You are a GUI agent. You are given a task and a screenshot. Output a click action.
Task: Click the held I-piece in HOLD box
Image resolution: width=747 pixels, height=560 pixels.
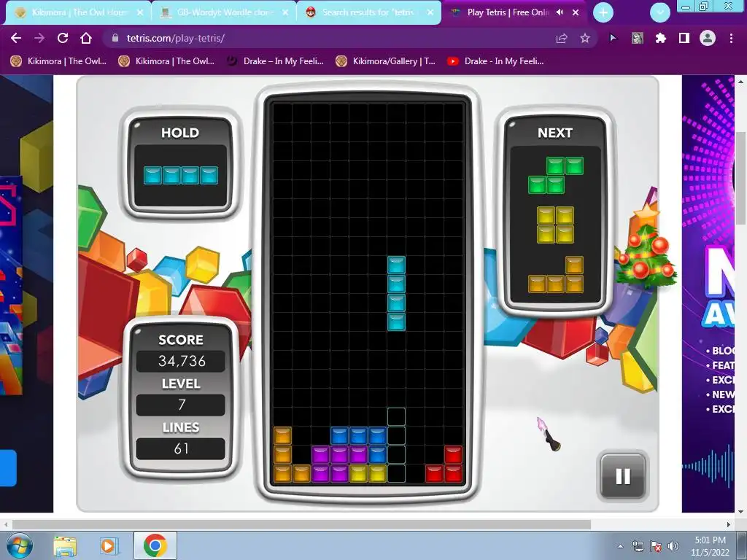[181, 175]
